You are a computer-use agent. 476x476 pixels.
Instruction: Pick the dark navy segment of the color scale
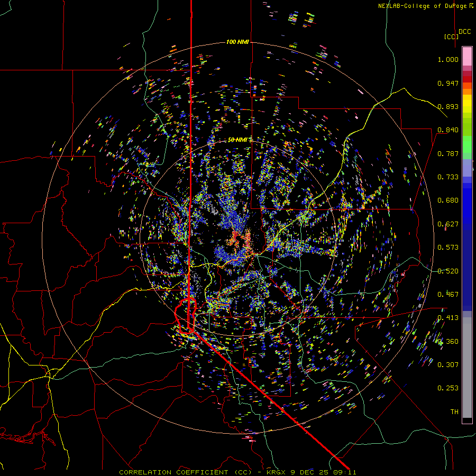pyautogui.click(x=467, y=270)
